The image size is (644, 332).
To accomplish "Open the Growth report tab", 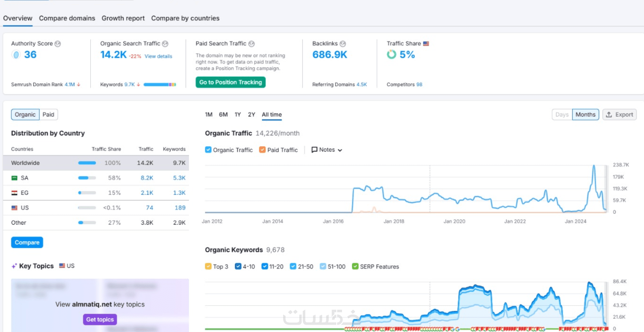I will (123, 18).
